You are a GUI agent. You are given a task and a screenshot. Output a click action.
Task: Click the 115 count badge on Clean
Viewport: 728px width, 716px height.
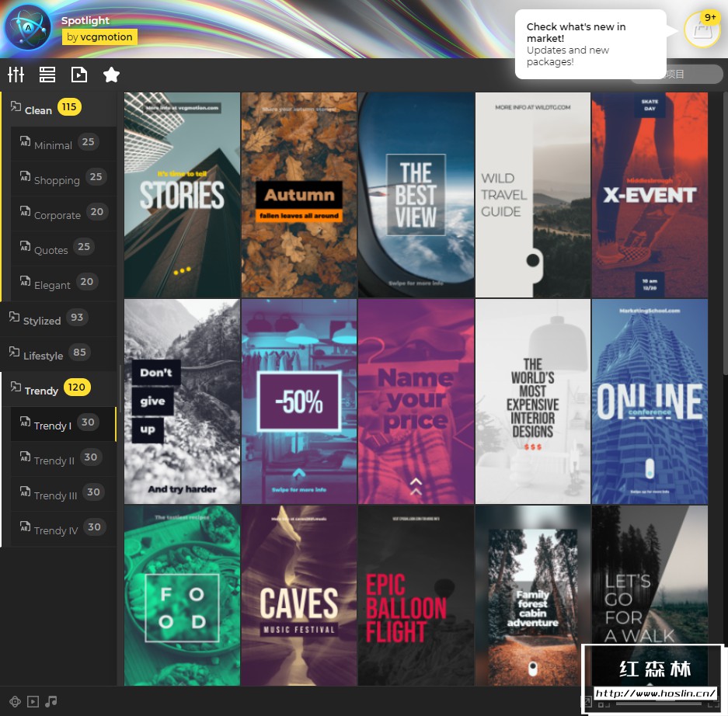pos(69,106)
